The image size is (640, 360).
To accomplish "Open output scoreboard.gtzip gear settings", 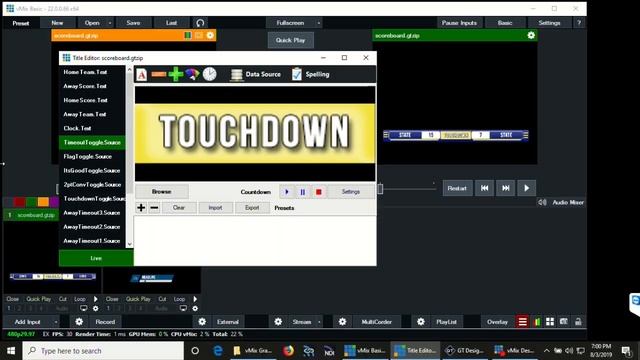I will coord(531,36).
